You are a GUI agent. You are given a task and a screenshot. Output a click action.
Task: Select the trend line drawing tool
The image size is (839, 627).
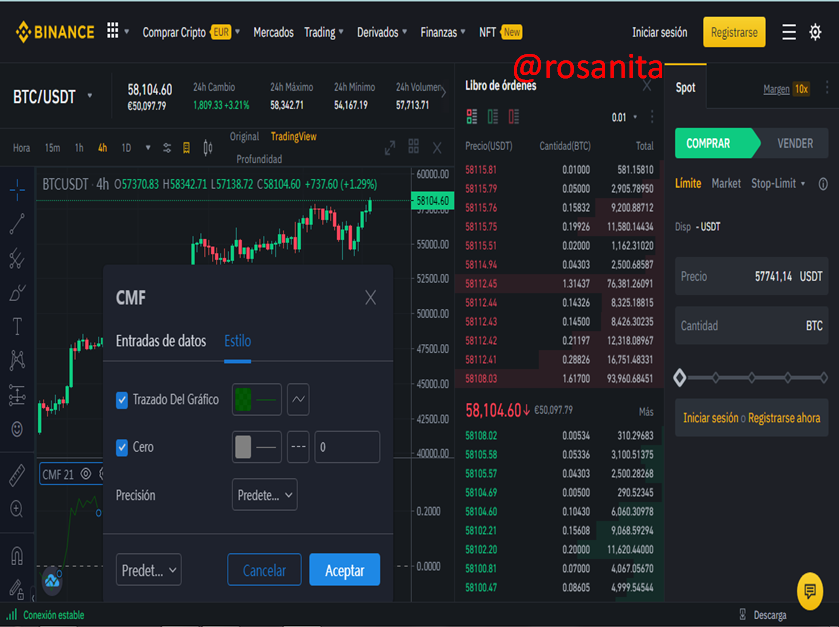point(17,224)
